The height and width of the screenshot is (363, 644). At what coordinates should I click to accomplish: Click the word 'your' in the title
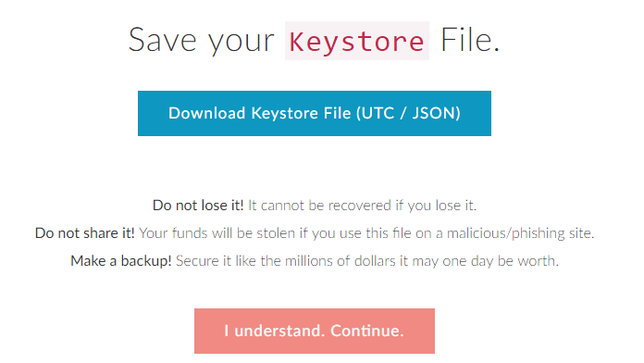(241, 43)
